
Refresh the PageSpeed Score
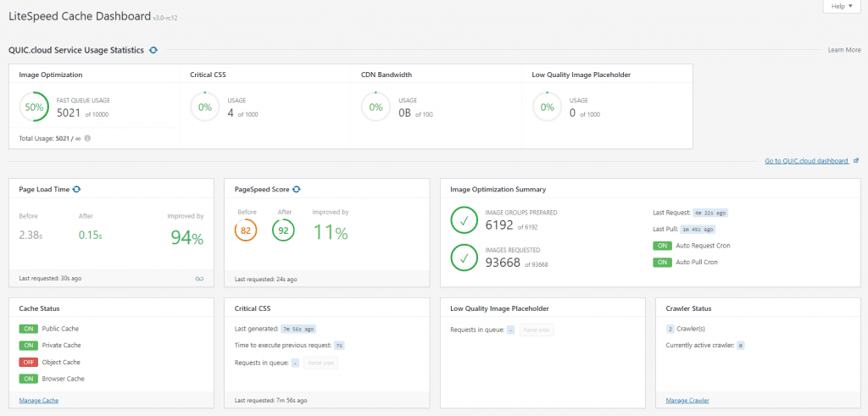pos(297,189)
